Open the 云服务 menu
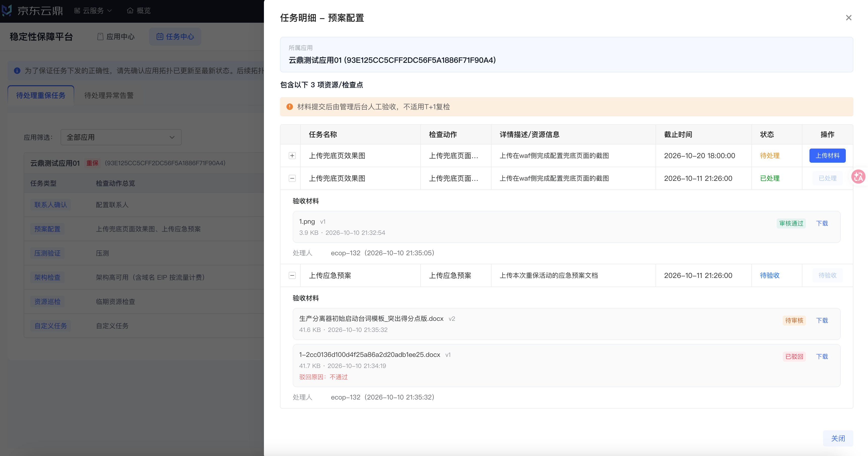Image resolution: width=868 pixels, height=456 pixels. pyautogui.click(x=93, y=11)
